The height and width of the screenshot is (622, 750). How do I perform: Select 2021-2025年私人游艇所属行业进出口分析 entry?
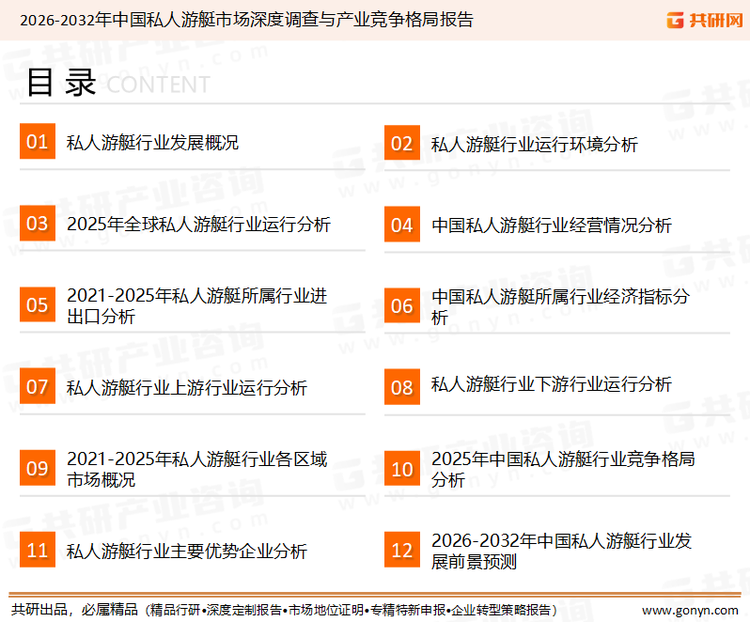pos(197,306)
